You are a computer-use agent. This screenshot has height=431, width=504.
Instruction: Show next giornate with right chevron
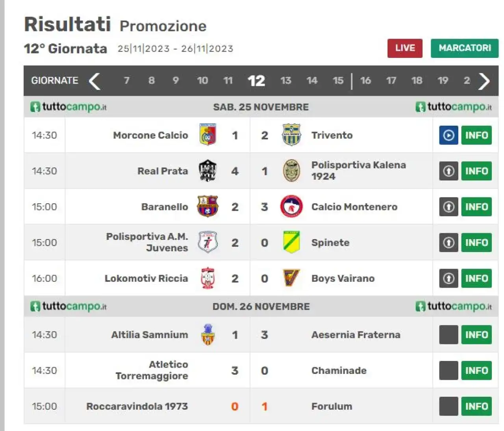point(484,81)
